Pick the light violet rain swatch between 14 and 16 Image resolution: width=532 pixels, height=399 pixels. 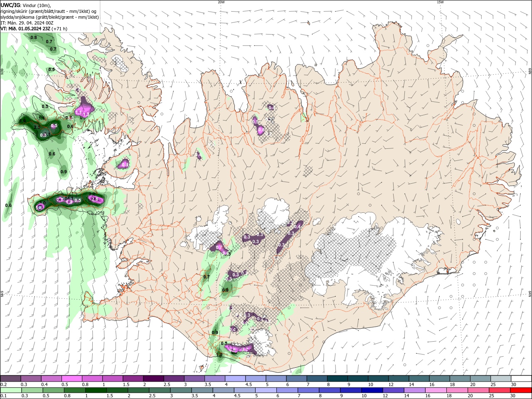tap(415, 390)
